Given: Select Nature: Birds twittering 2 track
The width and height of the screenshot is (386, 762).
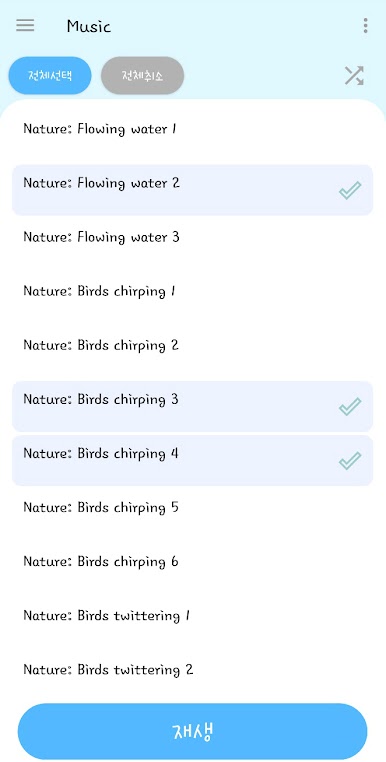Looking at the screenshot, I should [x=193, y=676].
